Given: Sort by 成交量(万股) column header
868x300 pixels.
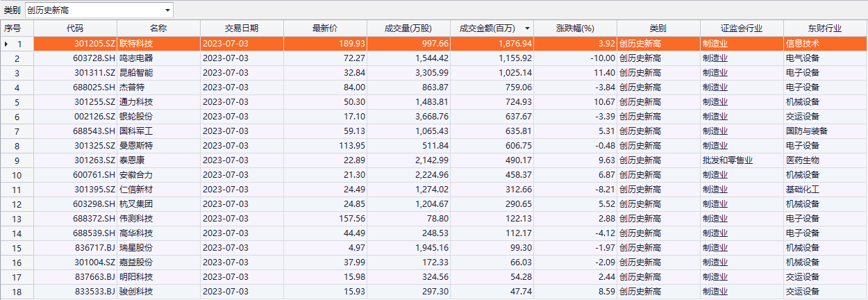Looking at the screenshot, I should click(408, 28).
